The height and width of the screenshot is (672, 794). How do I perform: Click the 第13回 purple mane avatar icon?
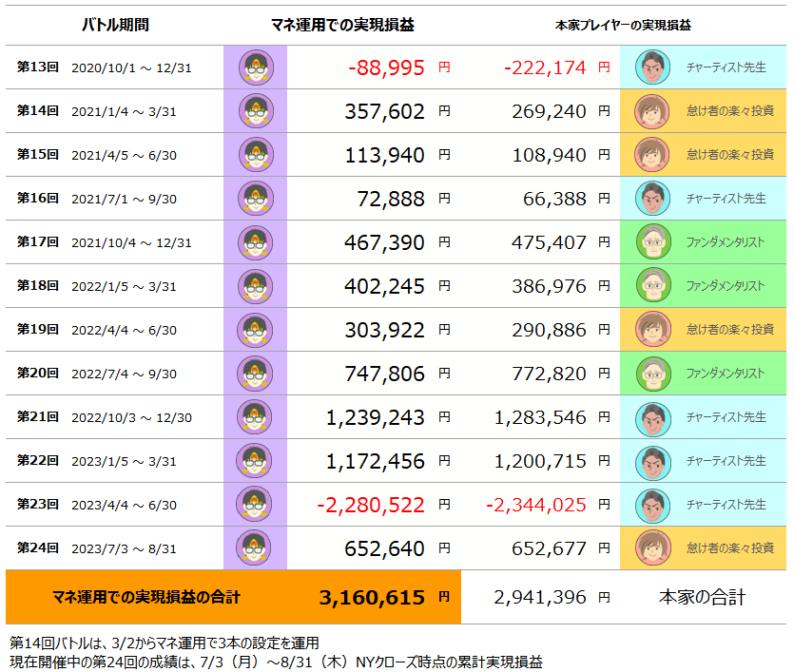click(256, 67)
